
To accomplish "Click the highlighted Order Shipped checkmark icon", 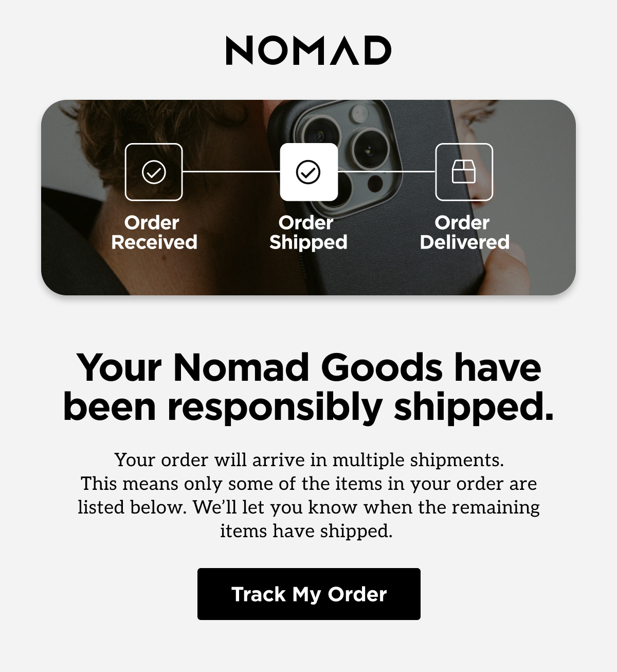I will point(308,172).
